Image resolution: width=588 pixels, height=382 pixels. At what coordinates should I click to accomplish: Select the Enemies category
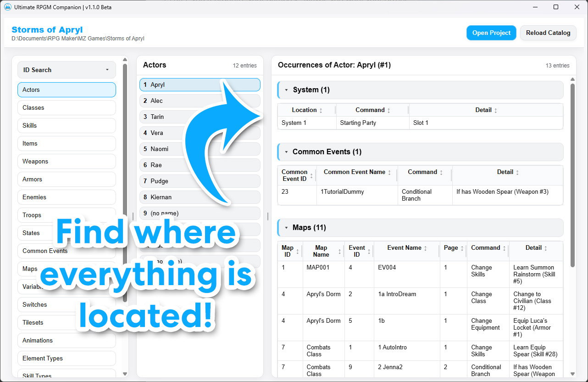point(67,197)
